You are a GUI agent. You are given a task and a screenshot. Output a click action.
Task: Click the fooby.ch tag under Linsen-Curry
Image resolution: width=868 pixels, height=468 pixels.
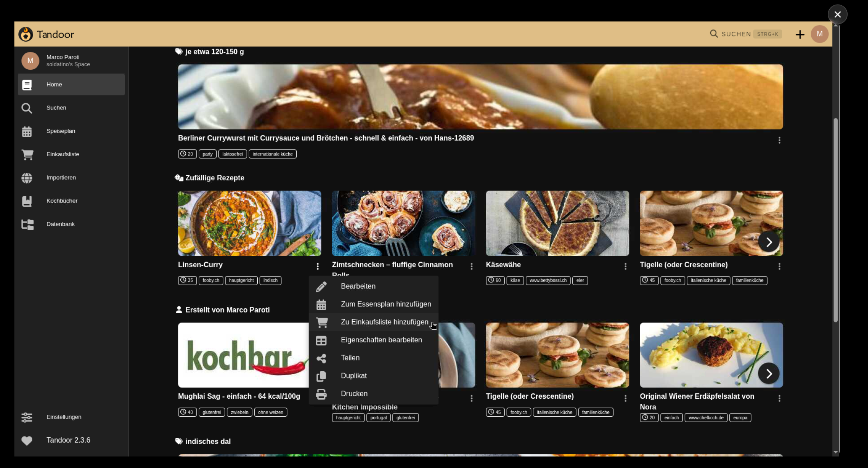pos(211,281)
